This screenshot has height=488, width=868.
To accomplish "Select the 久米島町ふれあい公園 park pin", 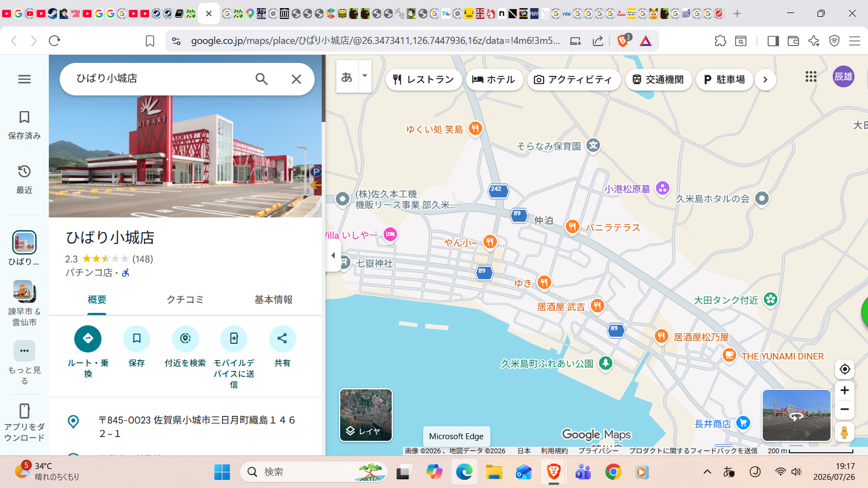I will [x=605, y=363].
